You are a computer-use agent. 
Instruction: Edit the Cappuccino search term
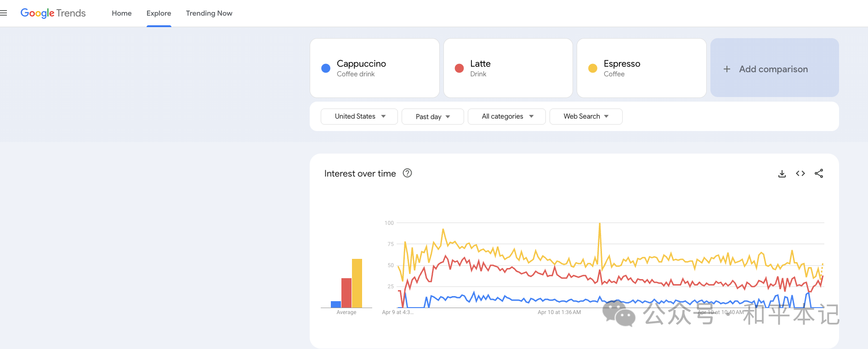(374, 68)
